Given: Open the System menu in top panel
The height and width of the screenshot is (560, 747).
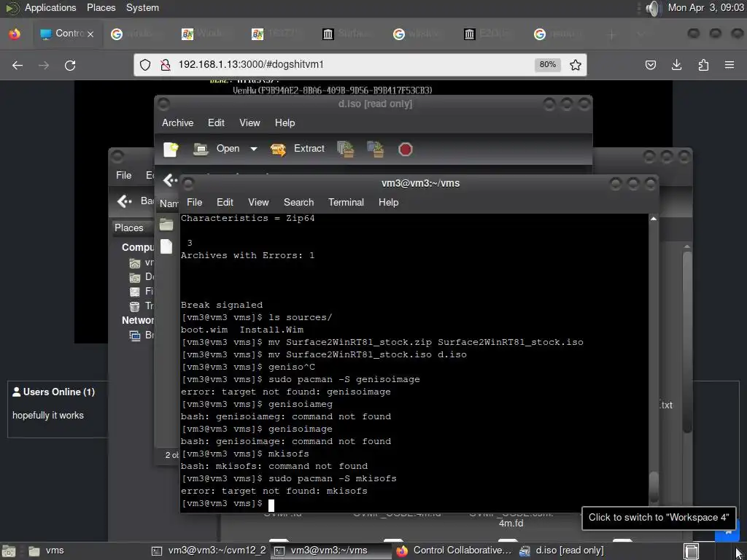Looking at the screenshot, I should 142,7.
